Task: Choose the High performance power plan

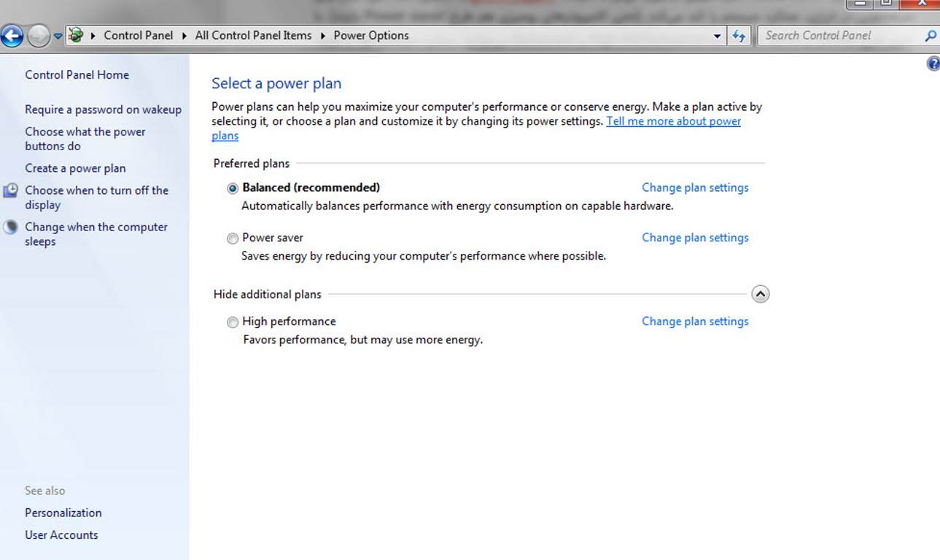Action: 233,322
